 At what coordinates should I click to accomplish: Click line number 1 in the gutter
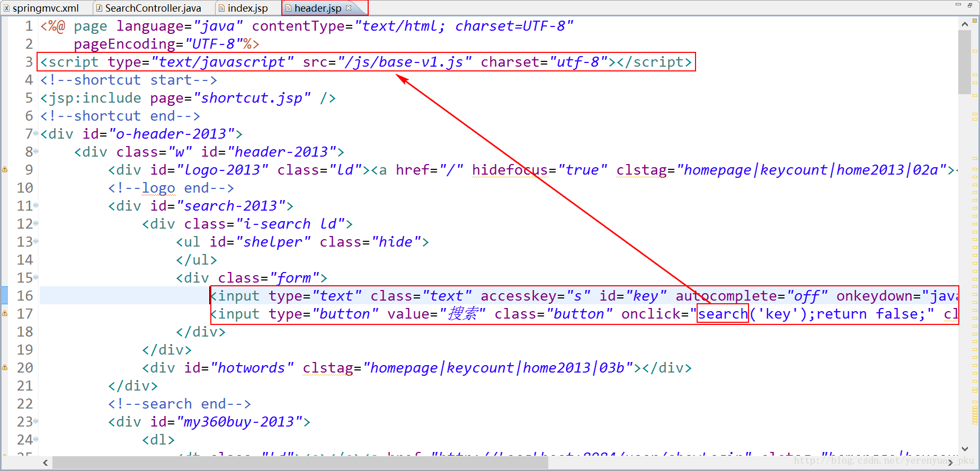29,26
